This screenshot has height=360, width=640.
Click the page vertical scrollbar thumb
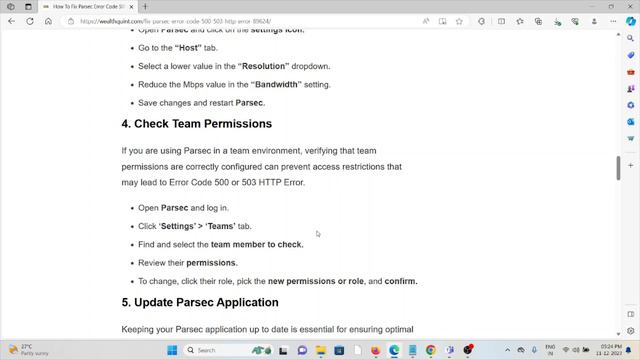[x=618, y=168]
